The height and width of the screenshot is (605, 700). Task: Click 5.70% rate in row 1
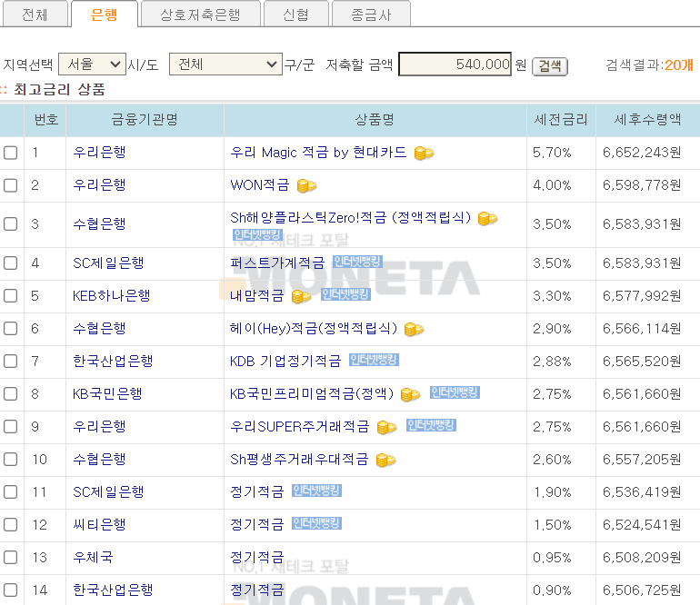552,153
